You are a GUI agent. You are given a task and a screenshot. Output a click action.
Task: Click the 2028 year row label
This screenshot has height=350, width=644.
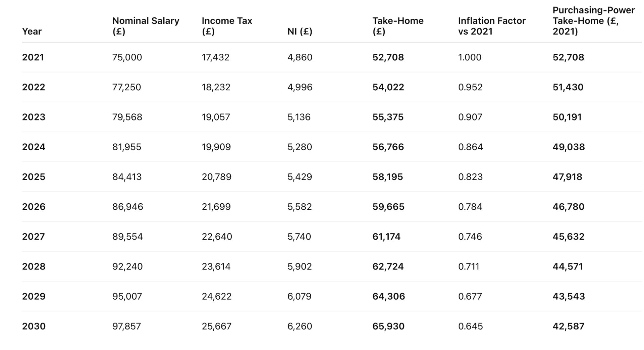pyautogui.click(x=33, y=266)
